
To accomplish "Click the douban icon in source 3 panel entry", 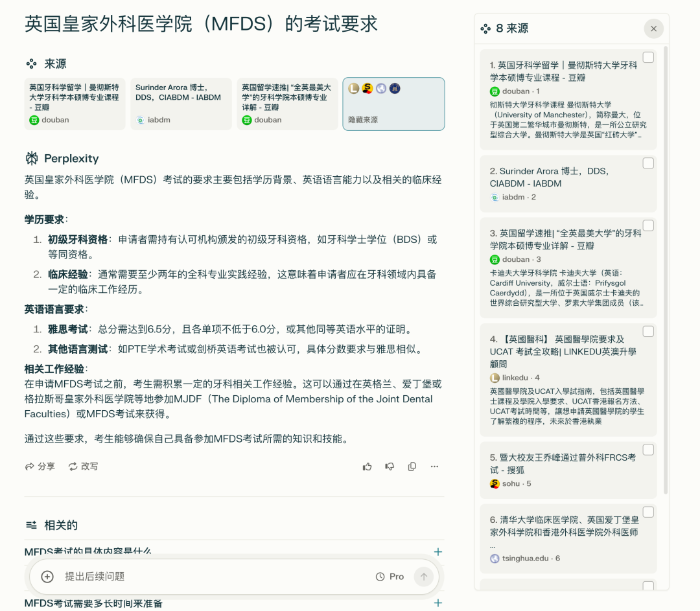I will click(x=495, y=259).
